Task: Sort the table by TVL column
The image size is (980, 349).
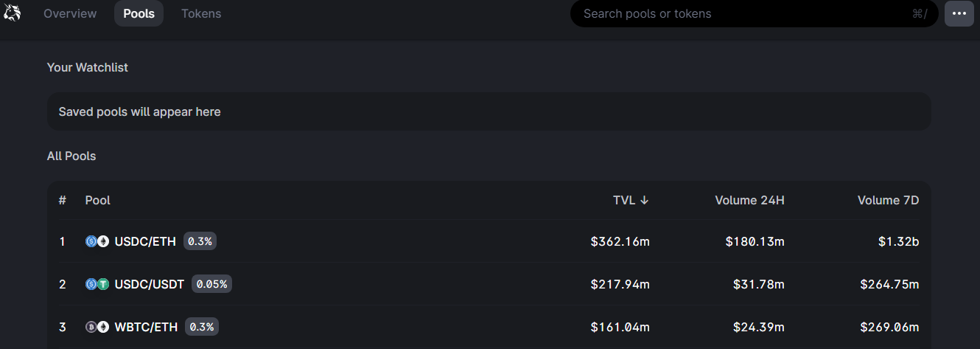Action: click(x=624, y=200)
